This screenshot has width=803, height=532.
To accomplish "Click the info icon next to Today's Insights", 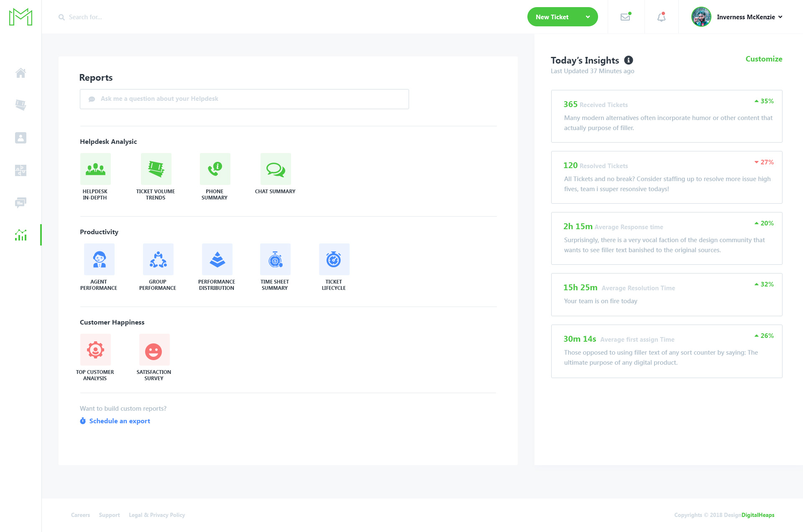I will pos(628,60).
